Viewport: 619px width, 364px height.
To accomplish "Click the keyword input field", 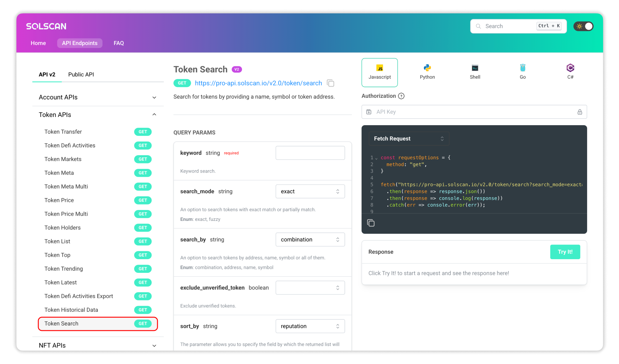I will [x=310, y=153].
